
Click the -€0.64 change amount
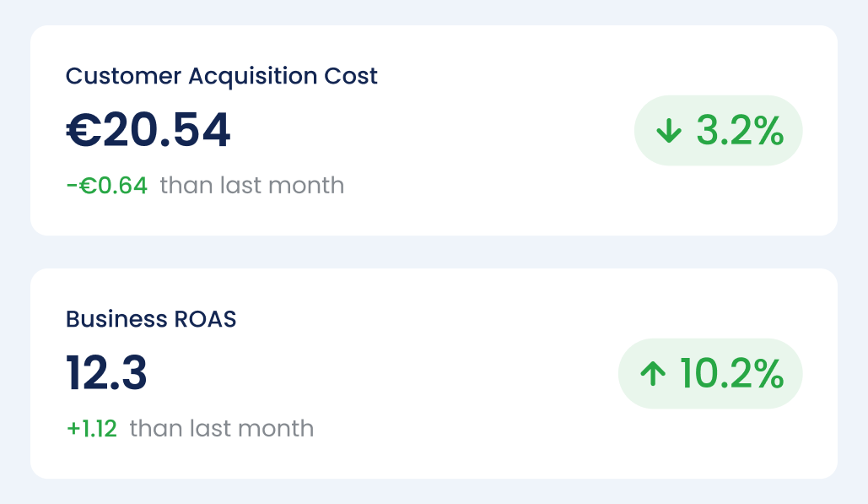[x=107, y=185]
